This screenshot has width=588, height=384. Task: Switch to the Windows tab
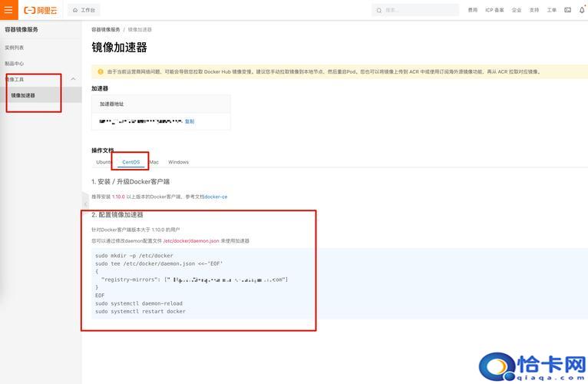[x=179, y=162]
